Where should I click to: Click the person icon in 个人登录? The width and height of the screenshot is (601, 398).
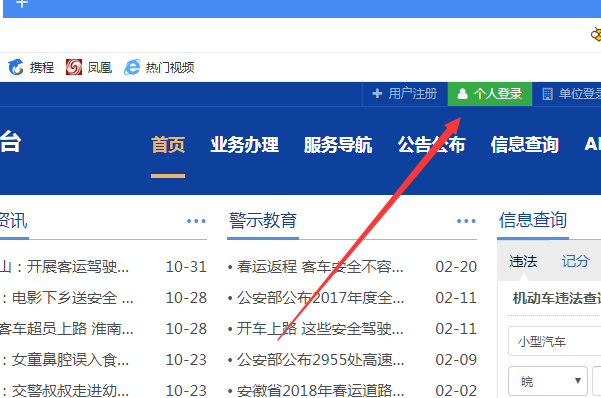click(463, 94)
